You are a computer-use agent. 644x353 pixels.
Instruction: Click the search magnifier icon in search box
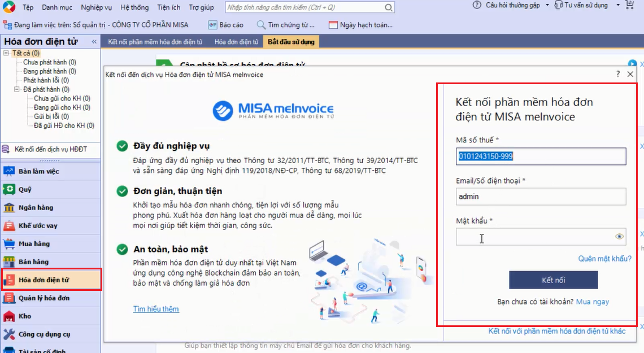(x=388, y=7)
